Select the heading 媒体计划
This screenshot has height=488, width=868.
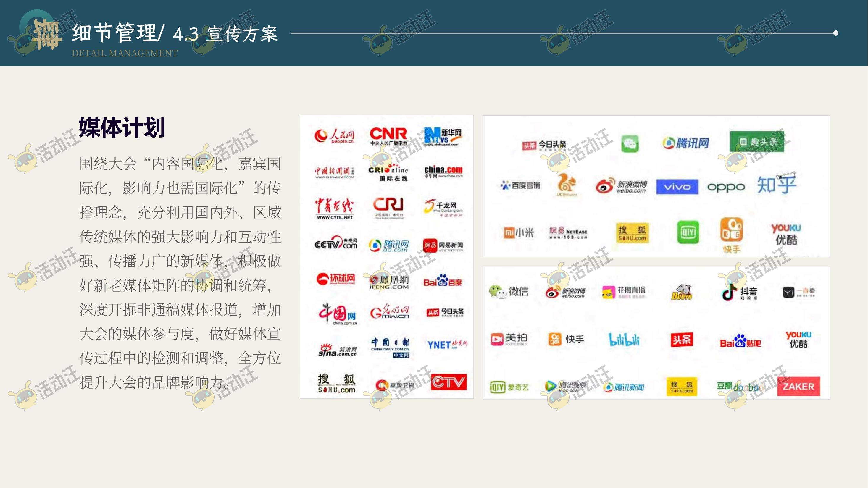tap(122, 128)
